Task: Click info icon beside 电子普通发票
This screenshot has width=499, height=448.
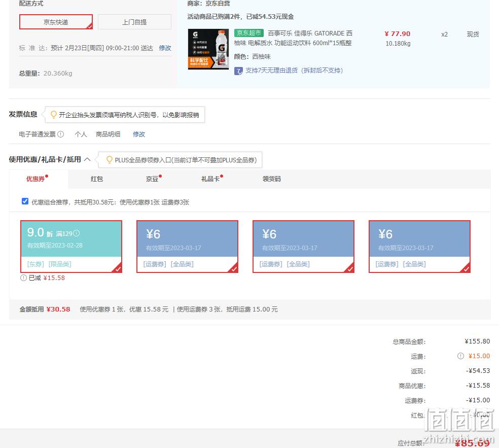Action: 60,134
